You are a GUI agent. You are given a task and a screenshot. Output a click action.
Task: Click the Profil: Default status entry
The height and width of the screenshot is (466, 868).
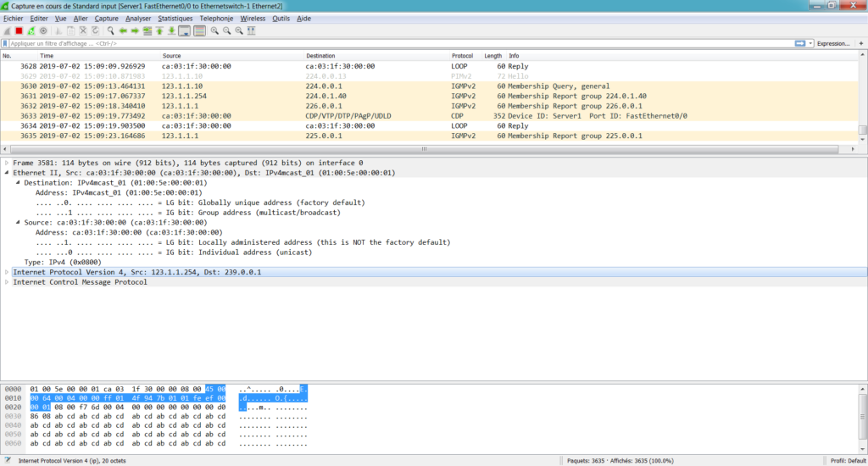pyautogui.click(x=848, y=460)
